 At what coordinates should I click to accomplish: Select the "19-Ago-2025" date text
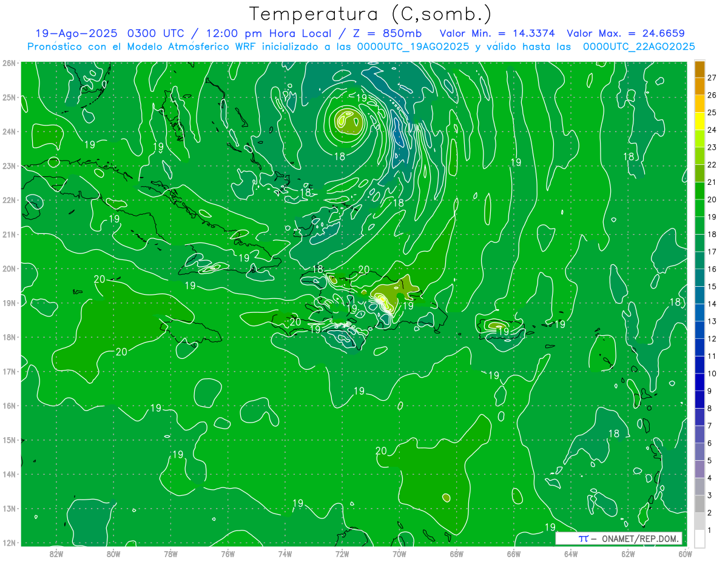(76, 33)
